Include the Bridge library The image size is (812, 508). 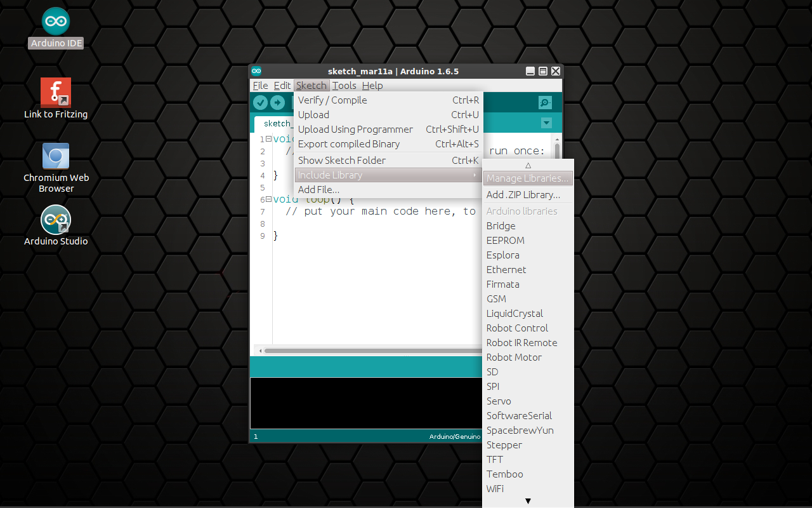tap(528, 226)
